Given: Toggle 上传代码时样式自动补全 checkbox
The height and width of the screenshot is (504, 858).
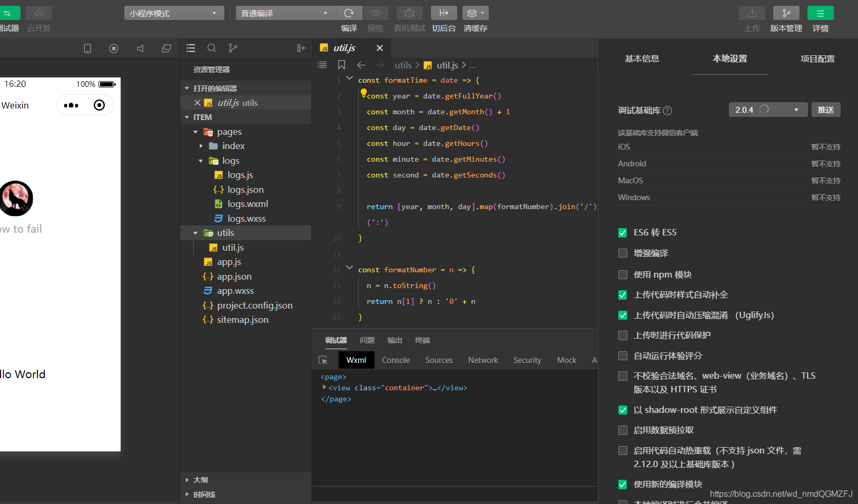Looking at the screenshot, I should point(623,295).
